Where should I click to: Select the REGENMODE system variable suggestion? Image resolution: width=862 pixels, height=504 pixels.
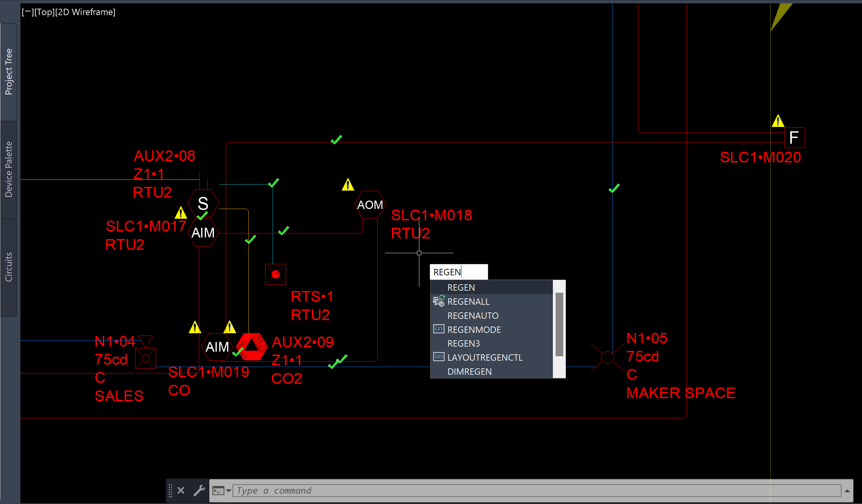click(492, 330)
